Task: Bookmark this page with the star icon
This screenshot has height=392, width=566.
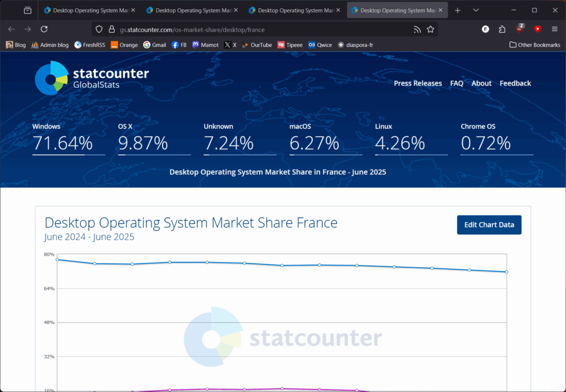Action: pyautogui.click(x=431, y=29)
